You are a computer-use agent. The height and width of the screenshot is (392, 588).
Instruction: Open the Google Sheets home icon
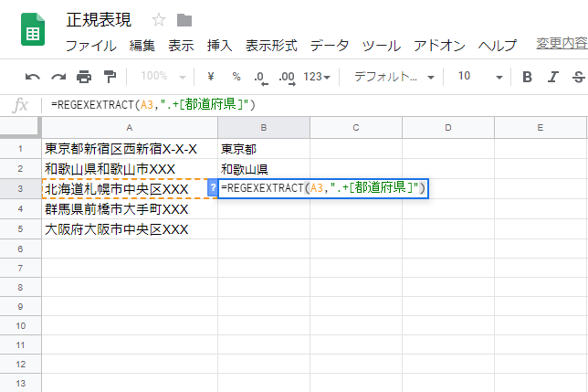pos(33,29)
